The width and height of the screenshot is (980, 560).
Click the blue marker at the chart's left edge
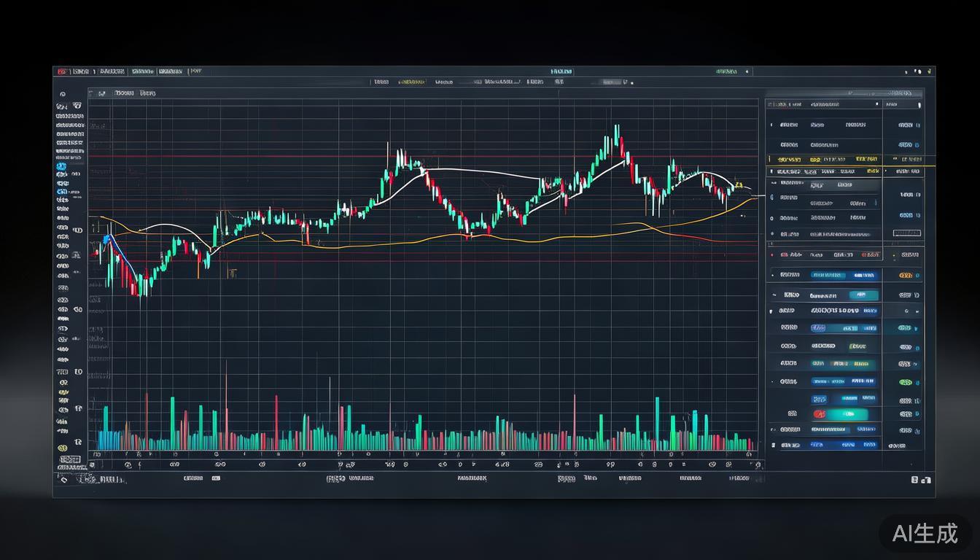coord(106,239)
